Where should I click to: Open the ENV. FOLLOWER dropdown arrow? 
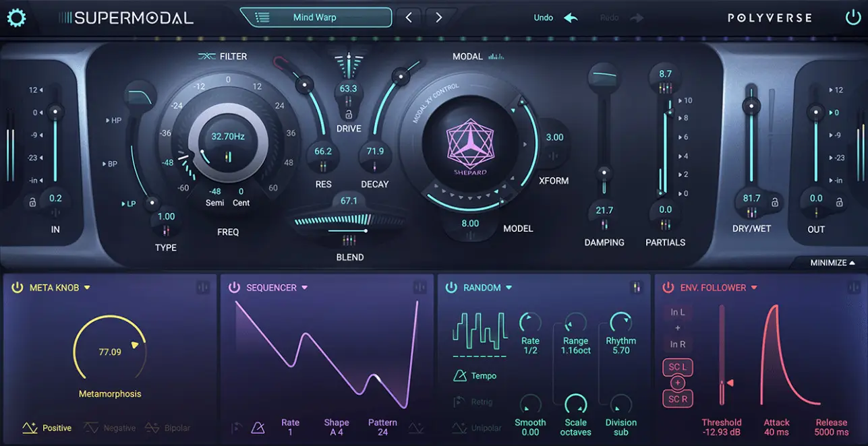tap(754, 288)
